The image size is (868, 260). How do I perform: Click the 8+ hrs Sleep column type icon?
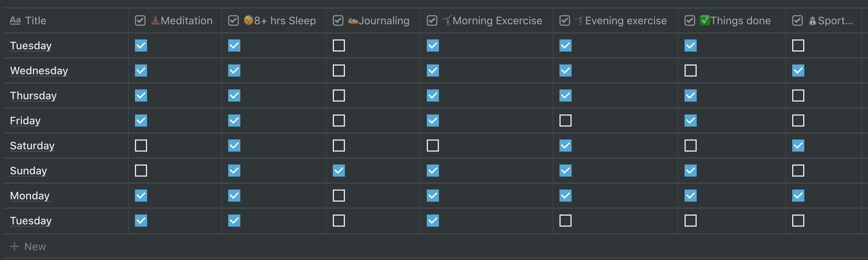click(x=233, y=20)
